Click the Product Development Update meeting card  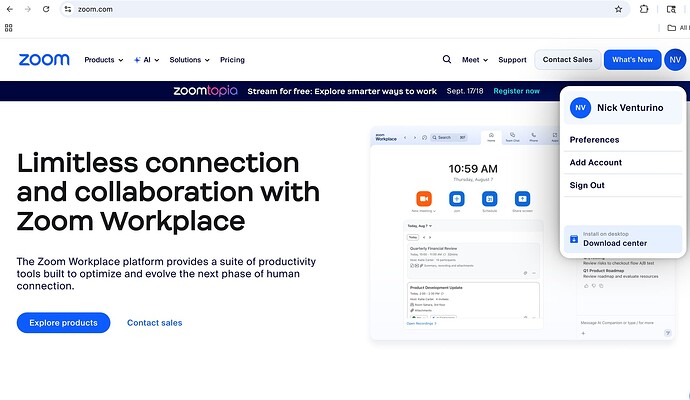coord(473,301)
